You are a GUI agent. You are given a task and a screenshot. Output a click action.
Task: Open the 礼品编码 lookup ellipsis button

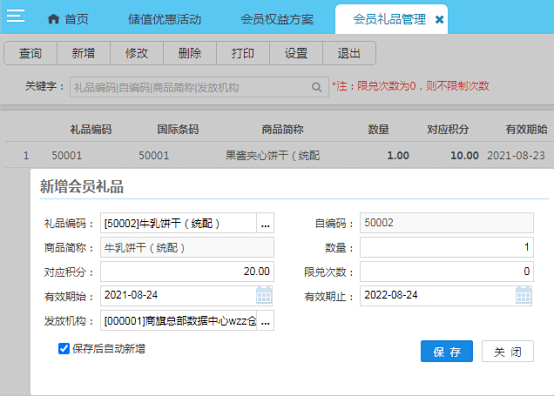pos(265,223)
